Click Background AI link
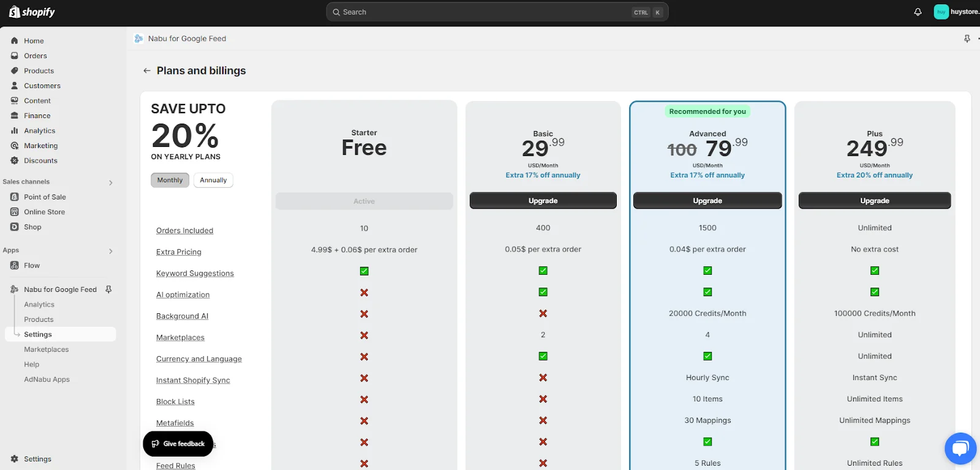This screenshot has width=980, height=470. tap(183, 316)
